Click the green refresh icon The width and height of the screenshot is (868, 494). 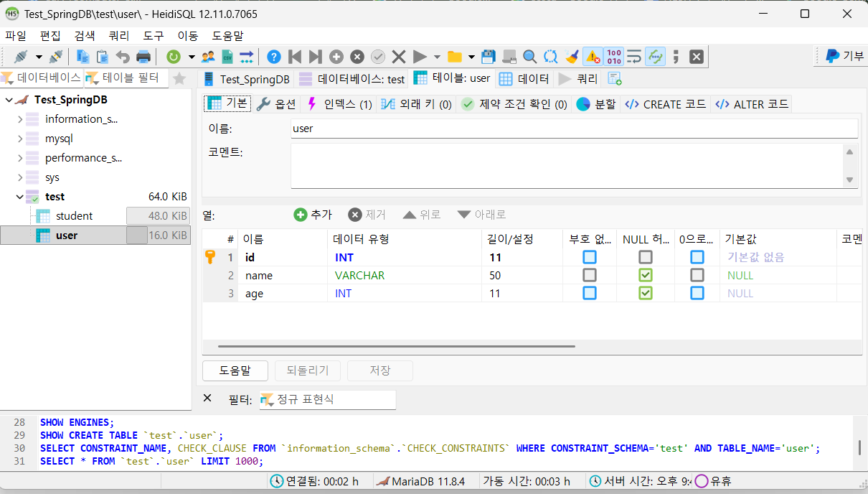[x=174, y=56]
